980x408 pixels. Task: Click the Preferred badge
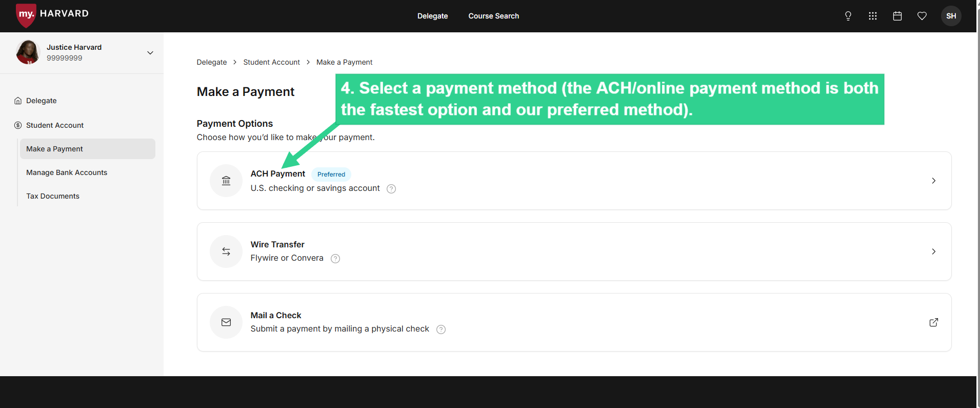pos(331,174)
